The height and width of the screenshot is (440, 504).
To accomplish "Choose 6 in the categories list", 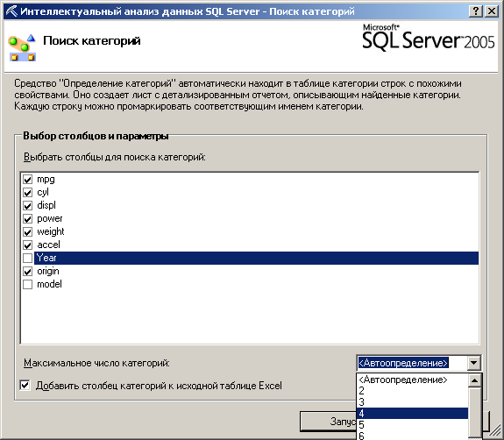I will tap(412, 435).
